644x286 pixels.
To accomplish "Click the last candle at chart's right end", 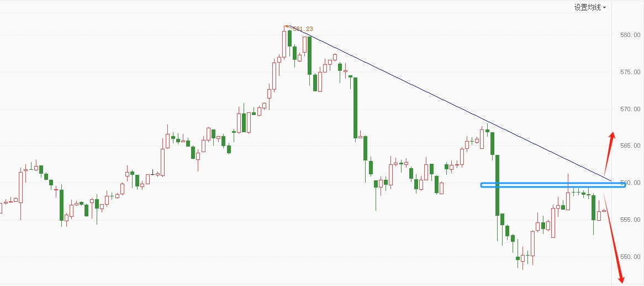I will coord(604,211).
